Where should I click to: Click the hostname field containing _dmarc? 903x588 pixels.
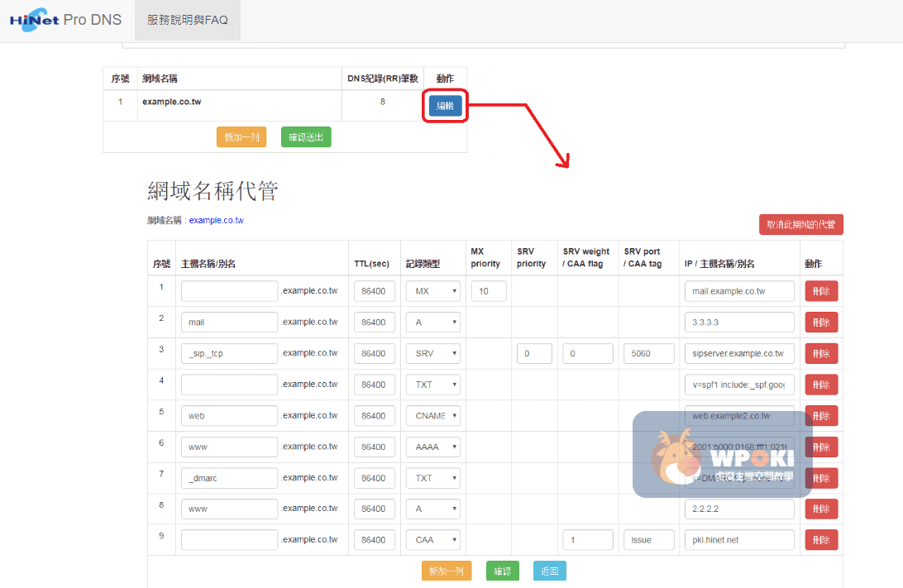(x=229, y=478)
